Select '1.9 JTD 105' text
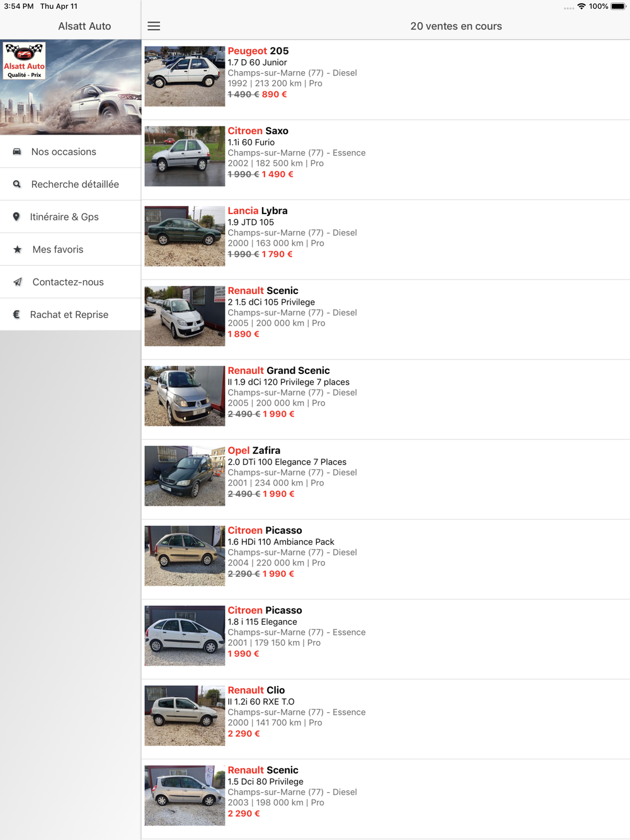The width and height of the screenshot is (630, 840). click(251, 222)
